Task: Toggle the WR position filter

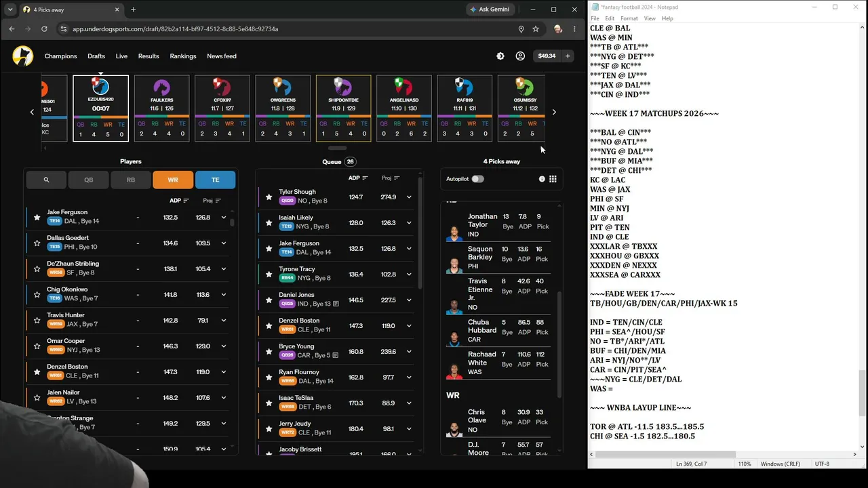Action: (173, 180)
